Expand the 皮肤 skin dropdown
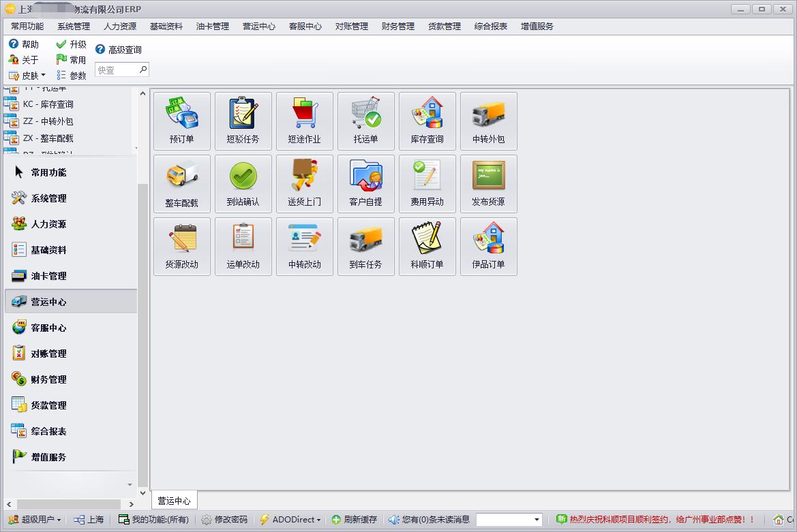This screenshot has width=797, height=532. [27, 76]
